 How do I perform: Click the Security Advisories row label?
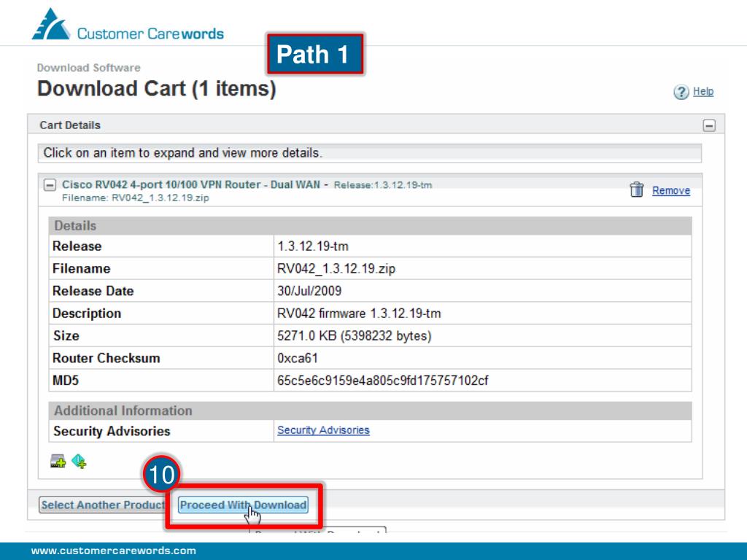(112, 431)
